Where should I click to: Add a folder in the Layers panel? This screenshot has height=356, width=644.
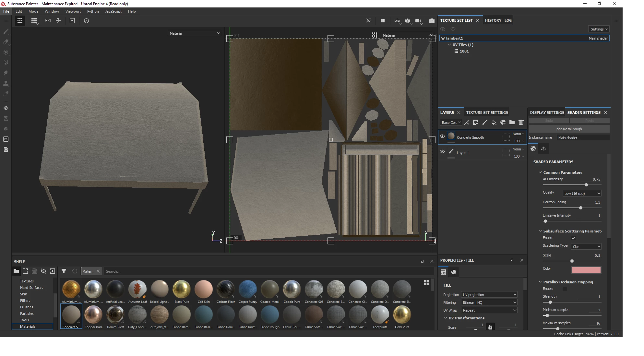(x=512, y=122)
